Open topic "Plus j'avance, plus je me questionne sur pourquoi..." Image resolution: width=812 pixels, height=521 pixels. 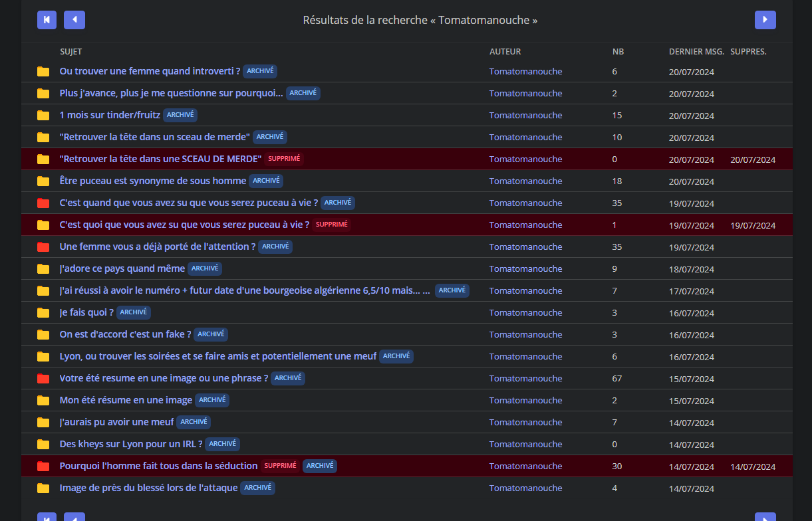point(172,93)
